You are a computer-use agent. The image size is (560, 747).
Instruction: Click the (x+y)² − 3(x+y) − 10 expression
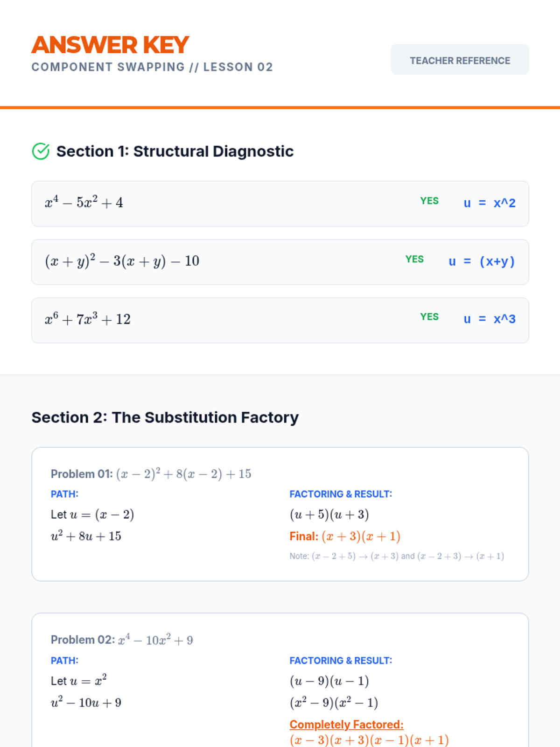pyautogui.click(x=122, y=261)
